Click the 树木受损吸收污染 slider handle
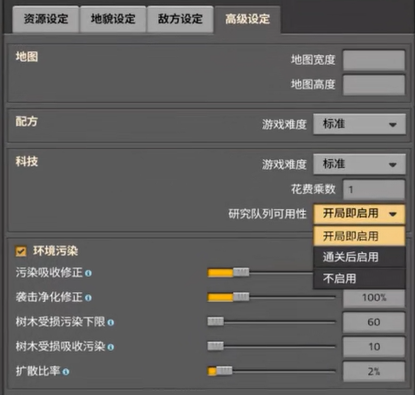Image resolution: width=415 pixels, height=395 pixels. (215, 346)
